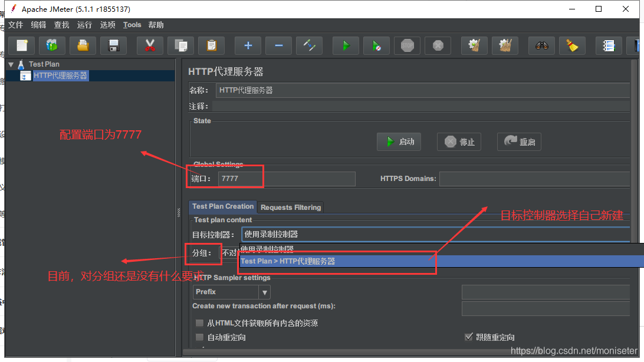644x362 pixels.
Task: Open the 查找 menu
Action: tap(61, 25)
